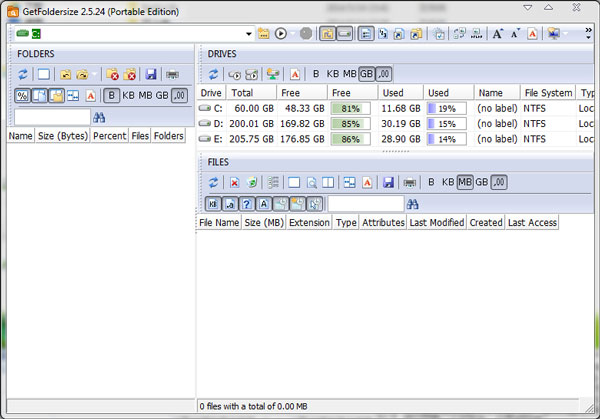Open the path combo box dropdown arrow
600x419 pixels.
249,34
